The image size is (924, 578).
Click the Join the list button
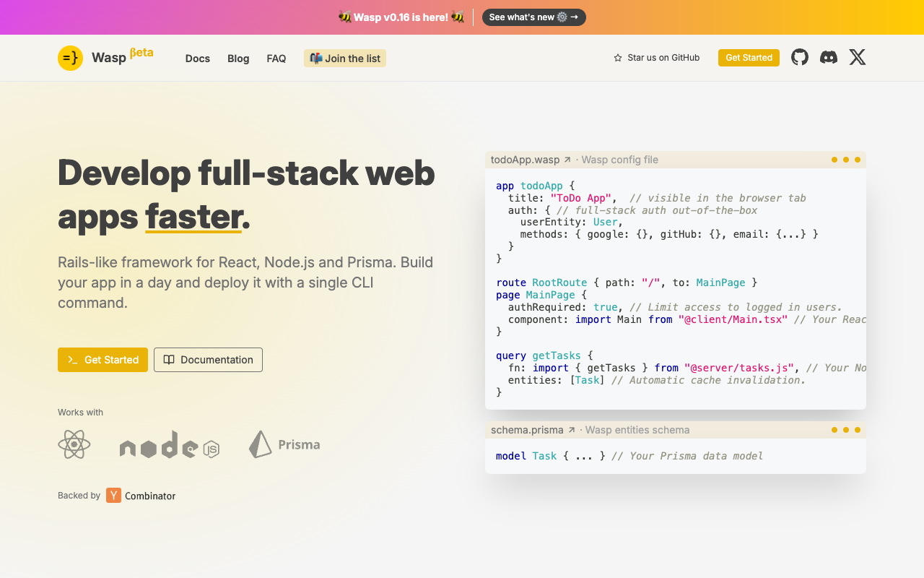pos(345,59)
